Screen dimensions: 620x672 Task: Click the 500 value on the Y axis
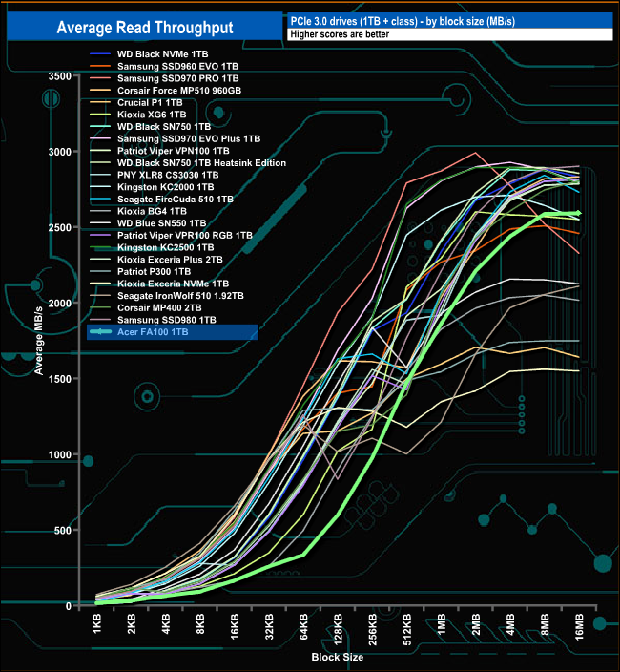pyautogui.click(x=63, y=531)
